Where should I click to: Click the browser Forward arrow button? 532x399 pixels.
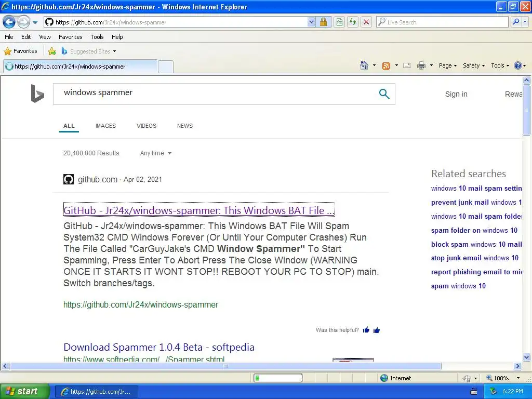pyautogui.click(x=23, y=22)
